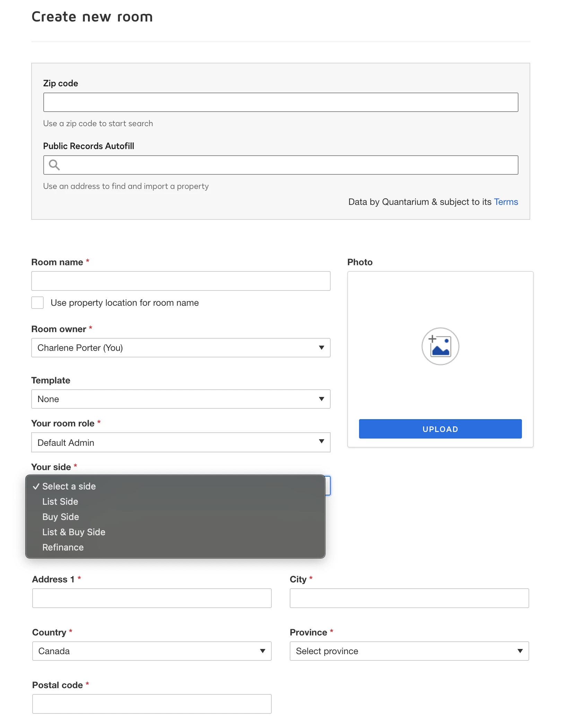The height and width of the screenshot is (728, 576).
Task: Click the Address 1 input field
Action: coord(152,598)
